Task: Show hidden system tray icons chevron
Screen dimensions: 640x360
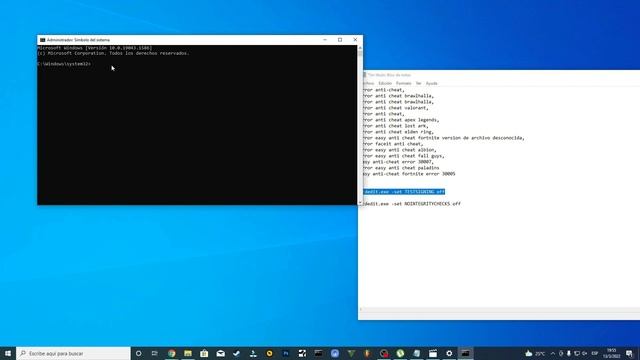Action: (553, 353)
